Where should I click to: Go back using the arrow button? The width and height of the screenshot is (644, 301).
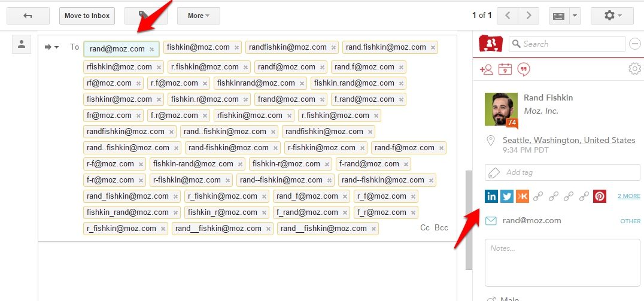pyautogui.click(x=28, y=16)
